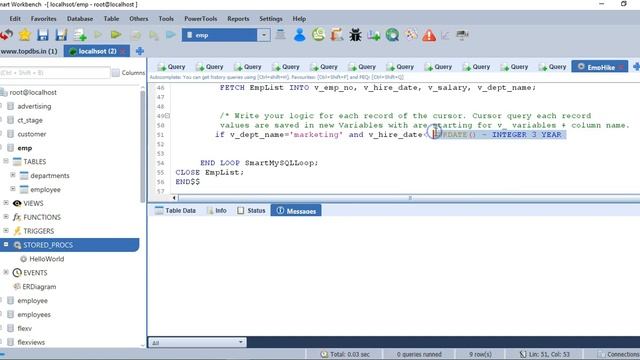640x360 pixels.
Task: Click the pale green execute query arrow
Action: pos(98,35)
